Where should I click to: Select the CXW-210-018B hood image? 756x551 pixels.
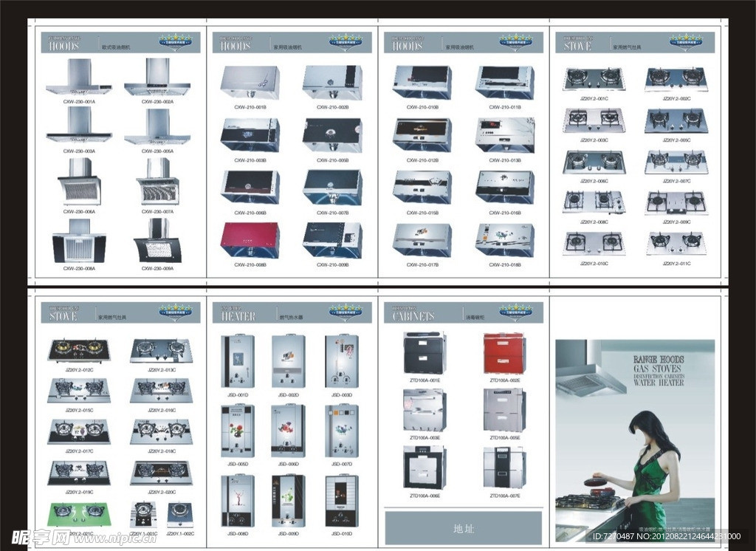click(x=504, y=241)
